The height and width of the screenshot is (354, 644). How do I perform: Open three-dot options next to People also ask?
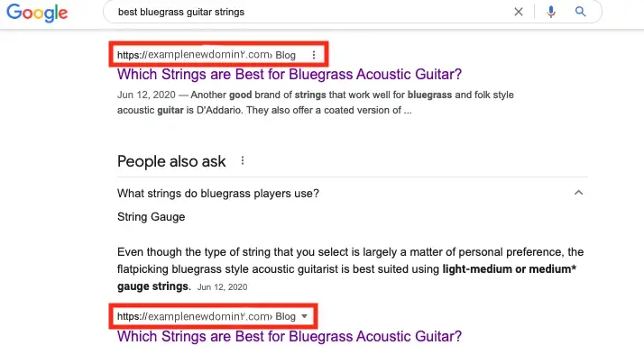[x=243, y=161]
